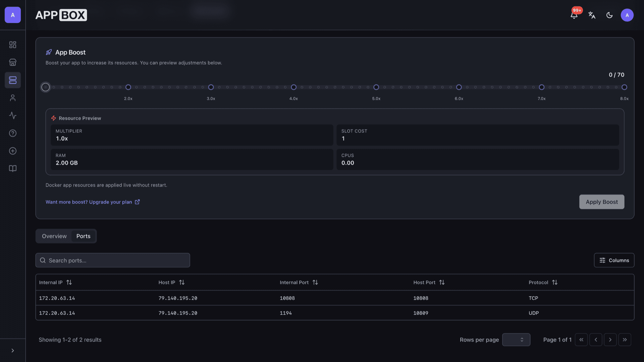Open the Rows per page dropdown
The width and height of the screenshot is (644, 362).
516,340
